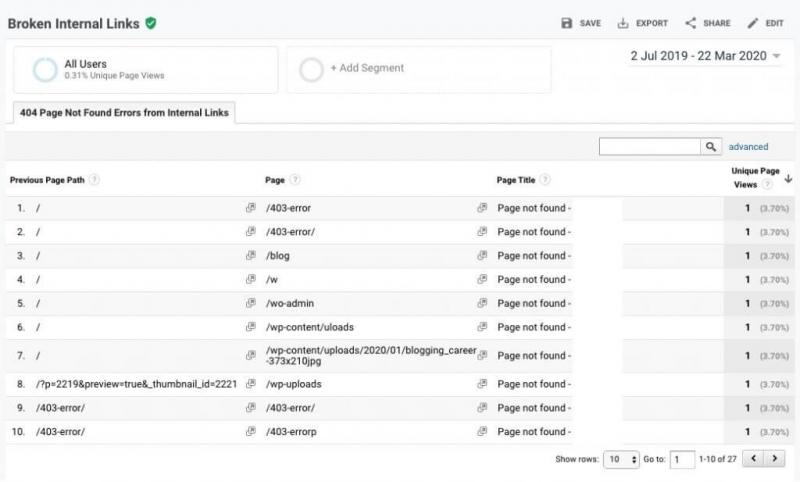Click the Save icon in header
The width and height of the screenshot is (800, 482).
567,23
